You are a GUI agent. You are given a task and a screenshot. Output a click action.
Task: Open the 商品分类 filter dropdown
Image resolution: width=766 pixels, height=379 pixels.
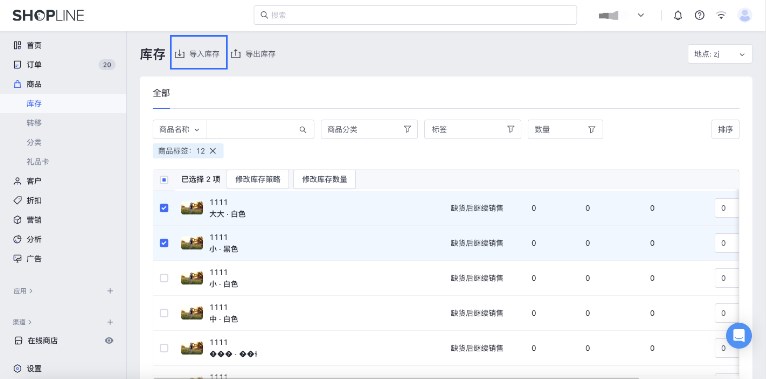click(369, 129)
